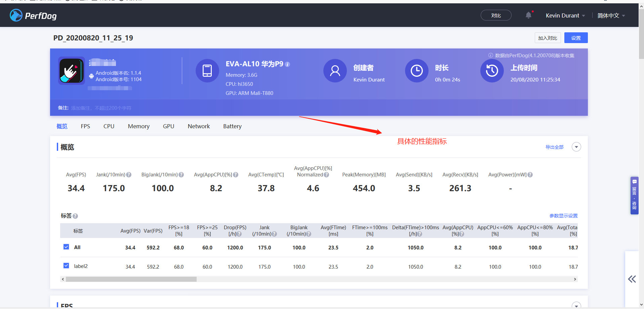Screen dimensions: 644x309
Task: Click help icon in Drop(FPS) column header
Action: (x=239, y=234)
